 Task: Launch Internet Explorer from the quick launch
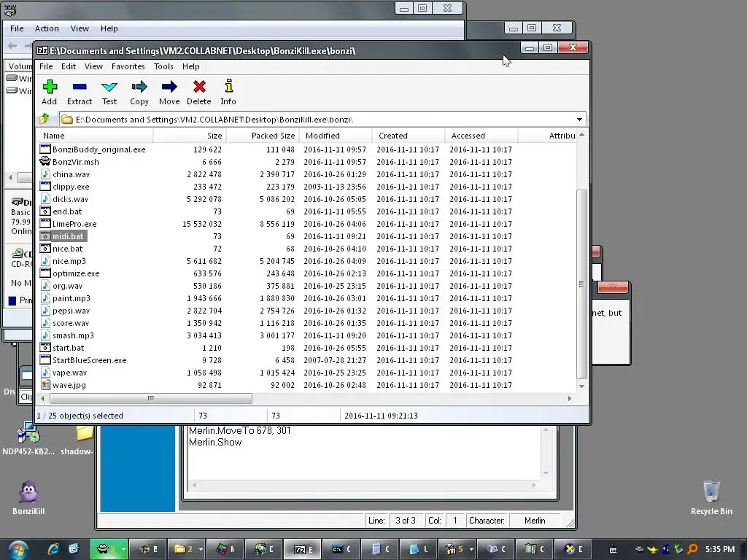point(53,549)
